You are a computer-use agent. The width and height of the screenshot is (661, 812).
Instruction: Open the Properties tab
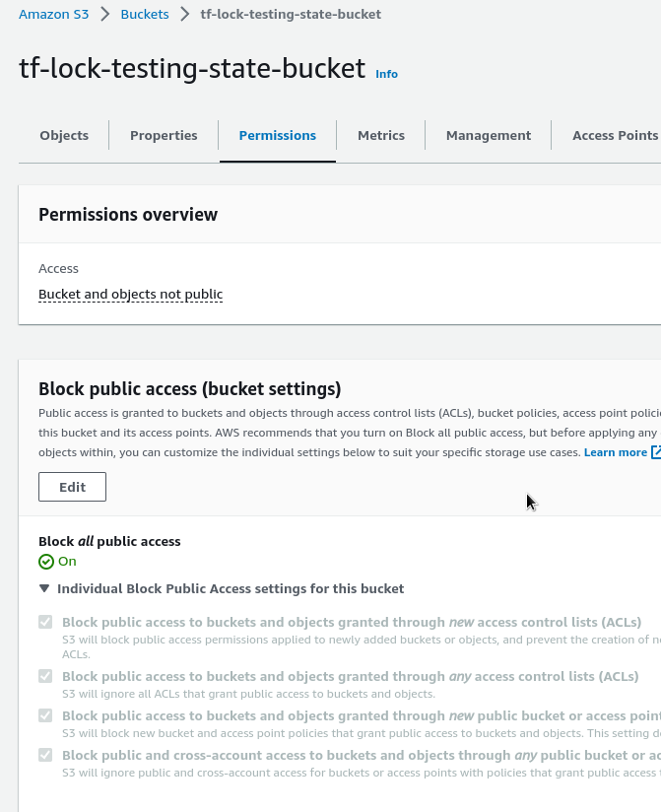click(164, 136)
